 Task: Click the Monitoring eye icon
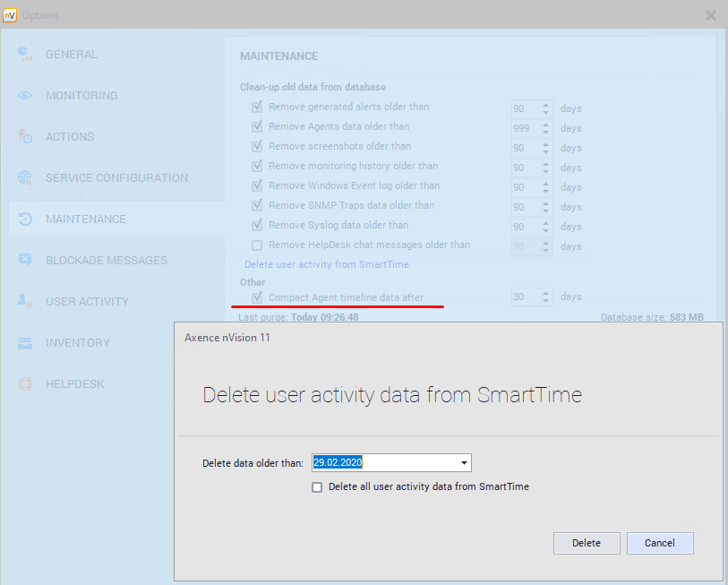pyautogui.click(x=25, y=96)
